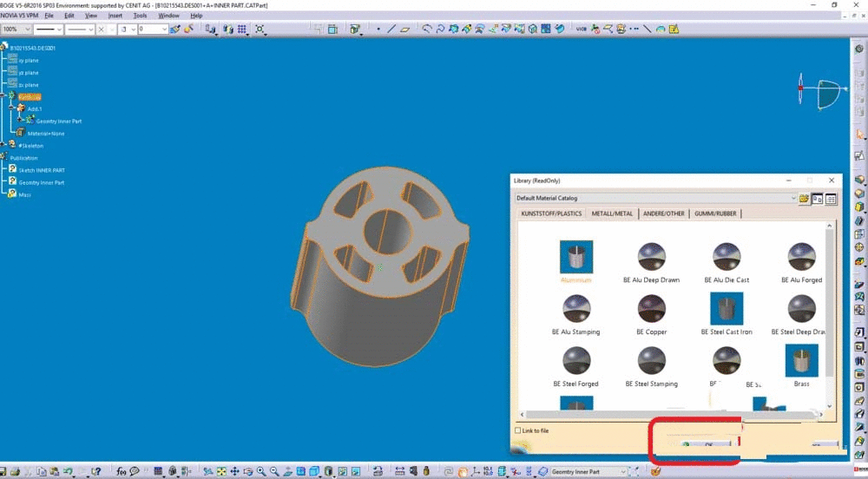Switch to the GUMMI/RUBBER tab

pyautogui.click(x=715, y=213)
